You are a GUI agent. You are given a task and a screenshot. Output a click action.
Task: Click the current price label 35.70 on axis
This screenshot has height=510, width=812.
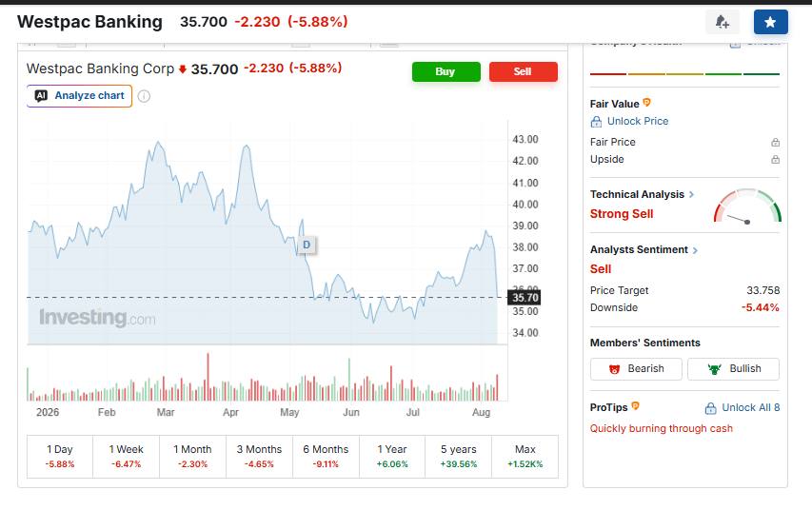click(525, 298)
